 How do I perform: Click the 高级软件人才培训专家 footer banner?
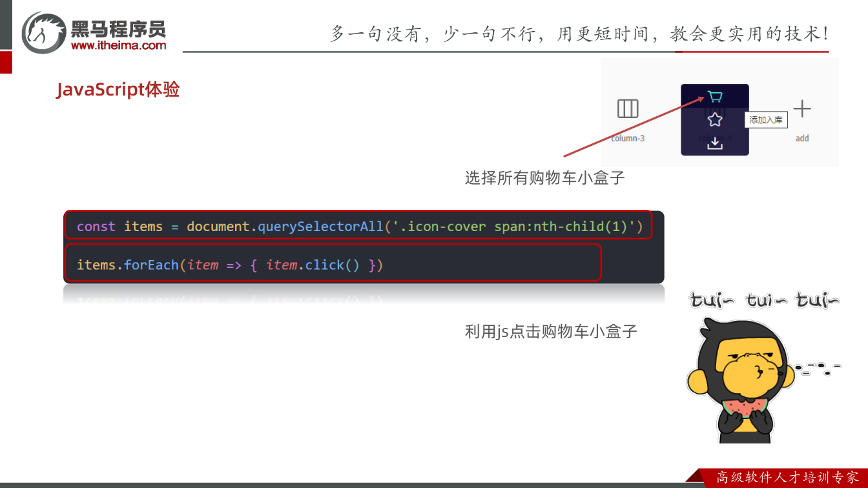click(787, 478)
